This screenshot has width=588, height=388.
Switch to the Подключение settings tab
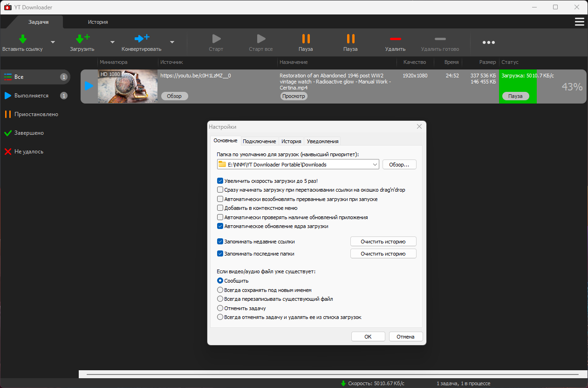[x=260, y=141]
